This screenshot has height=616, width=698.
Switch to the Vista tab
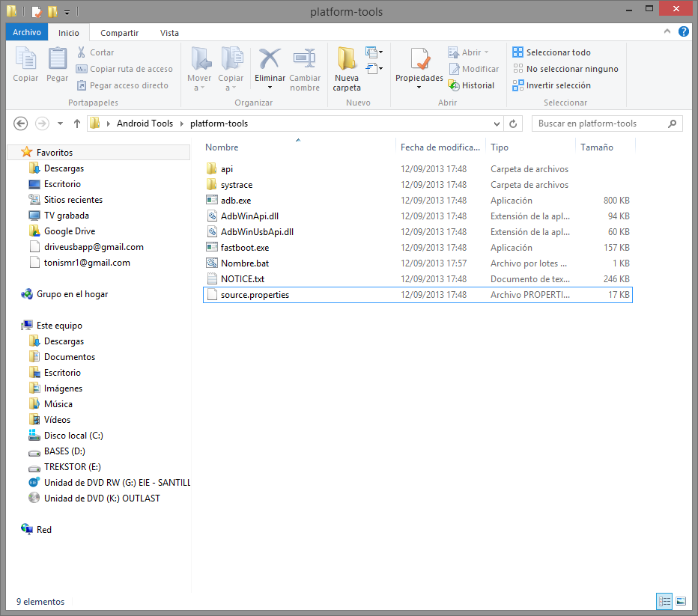coord(169,33)
